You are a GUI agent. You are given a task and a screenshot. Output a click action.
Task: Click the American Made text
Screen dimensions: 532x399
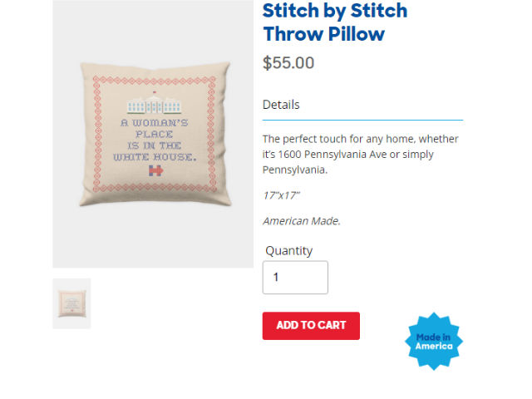coord(302,220)
